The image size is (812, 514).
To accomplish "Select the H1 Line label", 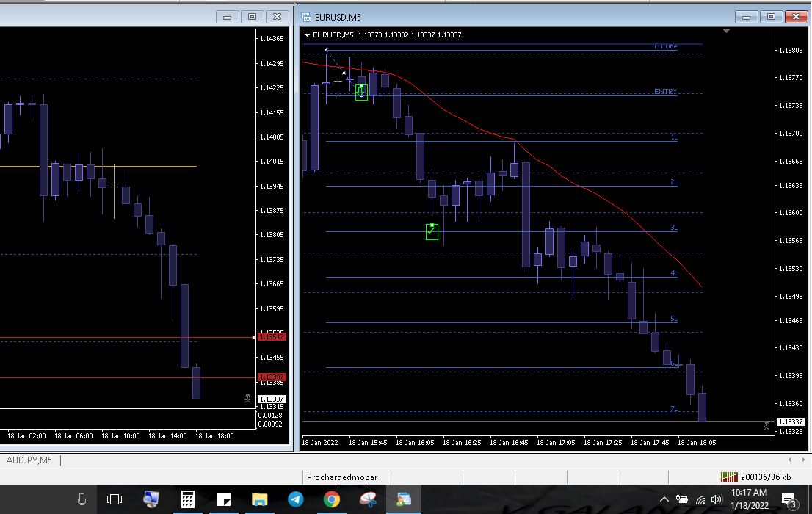I will [x=665, y=46].
